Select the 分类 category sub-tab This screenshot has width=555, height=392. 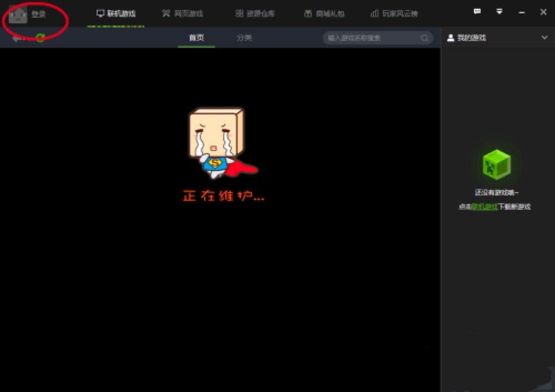coord(244,38)
